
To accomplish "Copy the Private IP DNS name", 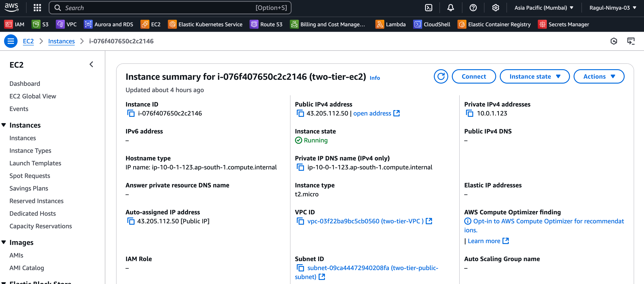I will pyautogui.click(x=300, y=167).
